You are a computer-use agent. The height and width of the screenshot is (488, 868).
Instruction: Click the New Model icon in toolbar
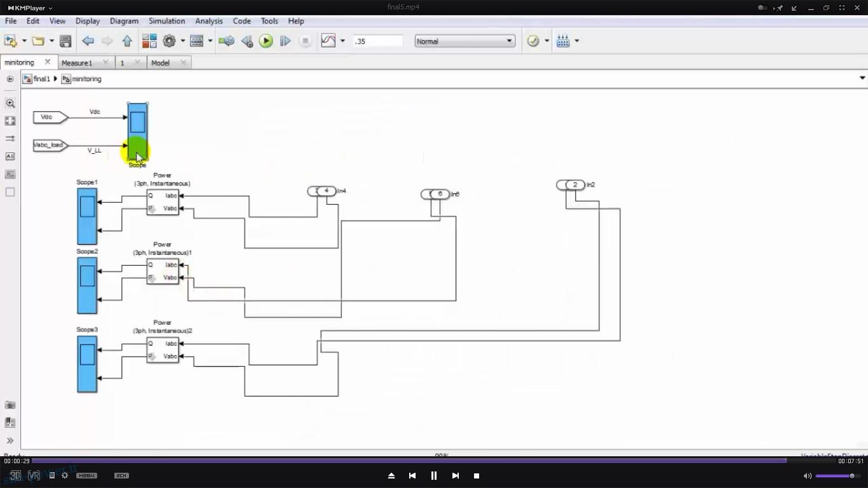[x=11, y=41]
